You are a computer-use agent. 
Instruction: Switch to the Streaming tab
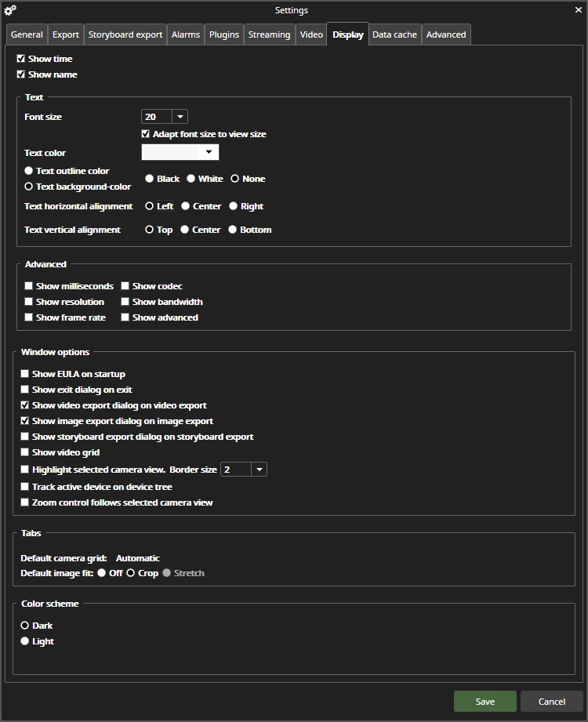(x=269, y=34)
